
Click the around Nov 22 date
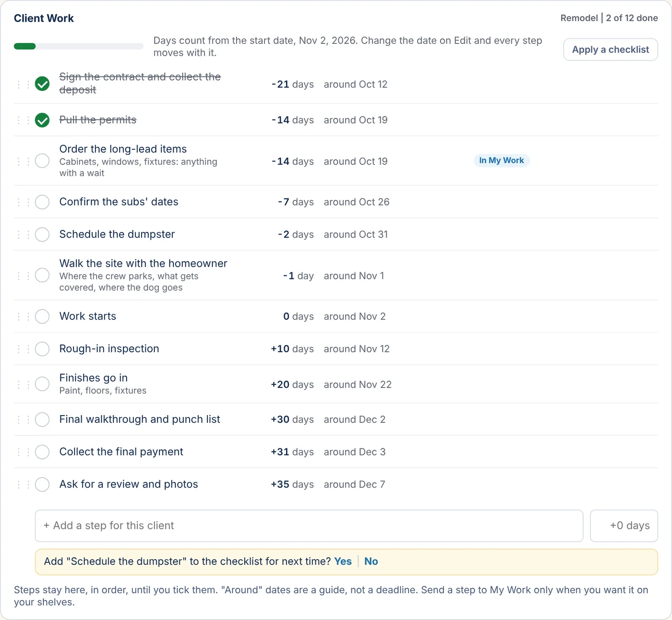coord(358,384)
